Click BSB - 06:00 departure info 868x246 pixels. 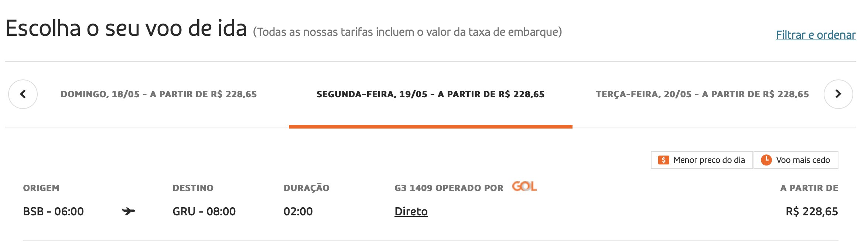pyautogui.click(x=54, y=211)
